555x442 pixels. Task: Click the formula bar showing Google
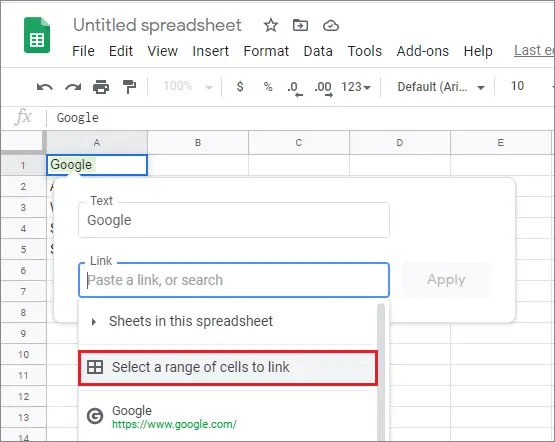point(300,118)
